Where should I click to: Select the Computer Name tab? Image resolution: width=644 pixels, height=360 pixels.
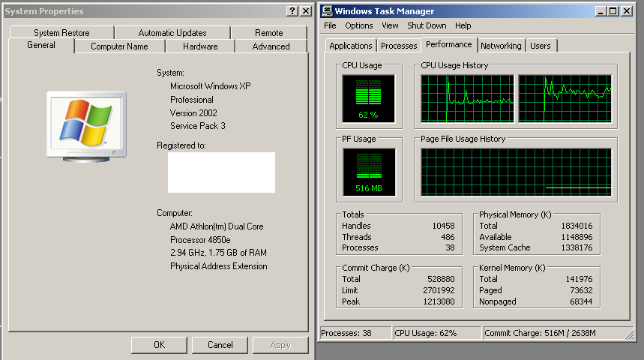(119, 46)
